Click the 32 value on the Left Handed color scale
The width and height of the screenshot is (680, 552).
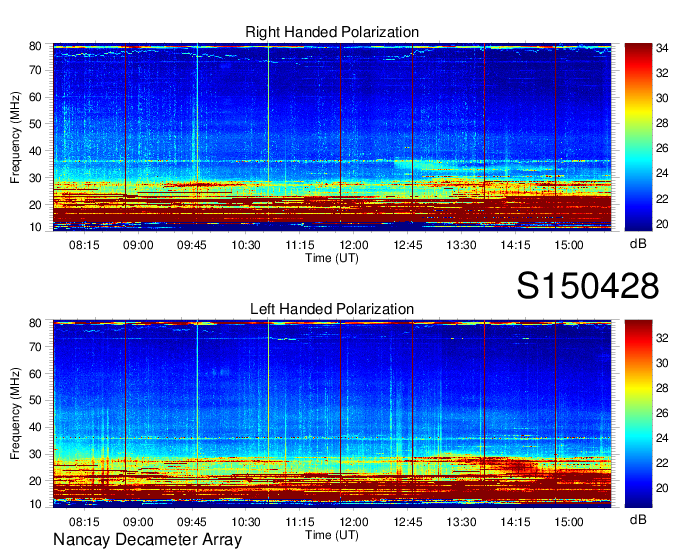[x=662, y=338]
